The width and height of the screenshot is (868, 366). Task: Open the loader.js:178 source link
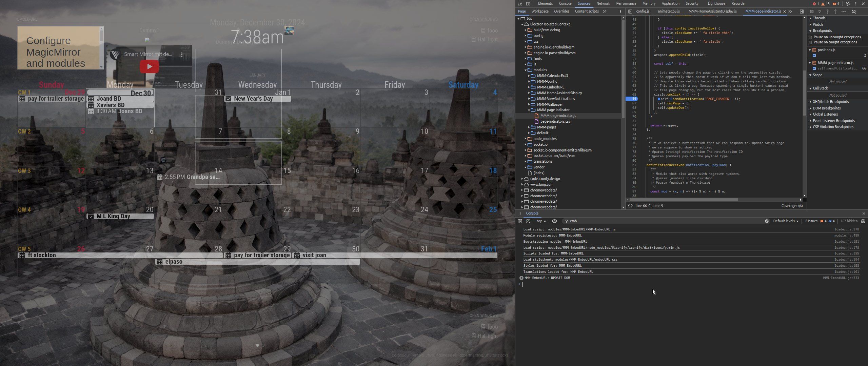[x=846, y=229]
